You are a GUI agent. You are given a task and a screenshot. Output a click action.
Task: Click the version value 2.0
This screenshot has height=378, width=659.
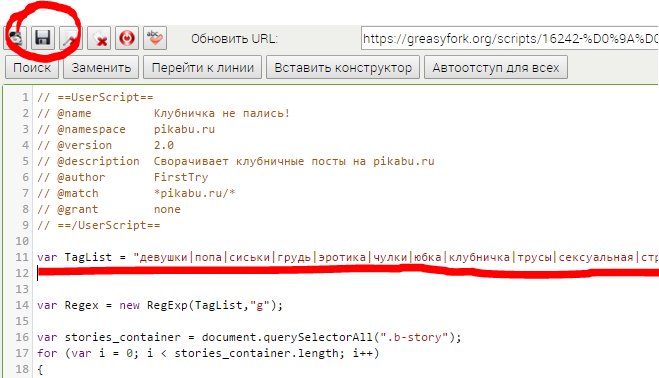(x=163, y=145)
